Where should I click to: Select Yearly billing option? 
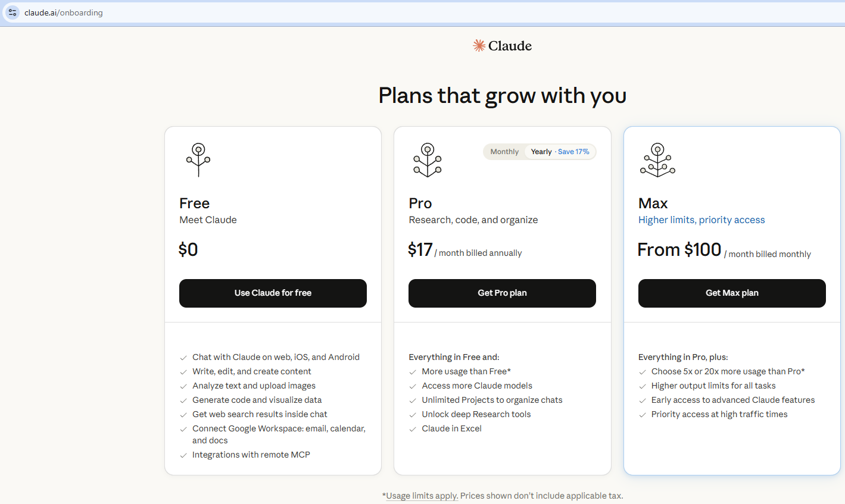point(541,152)
